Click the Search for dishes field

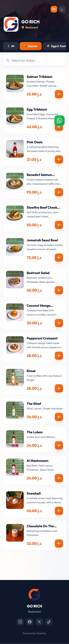34,61
